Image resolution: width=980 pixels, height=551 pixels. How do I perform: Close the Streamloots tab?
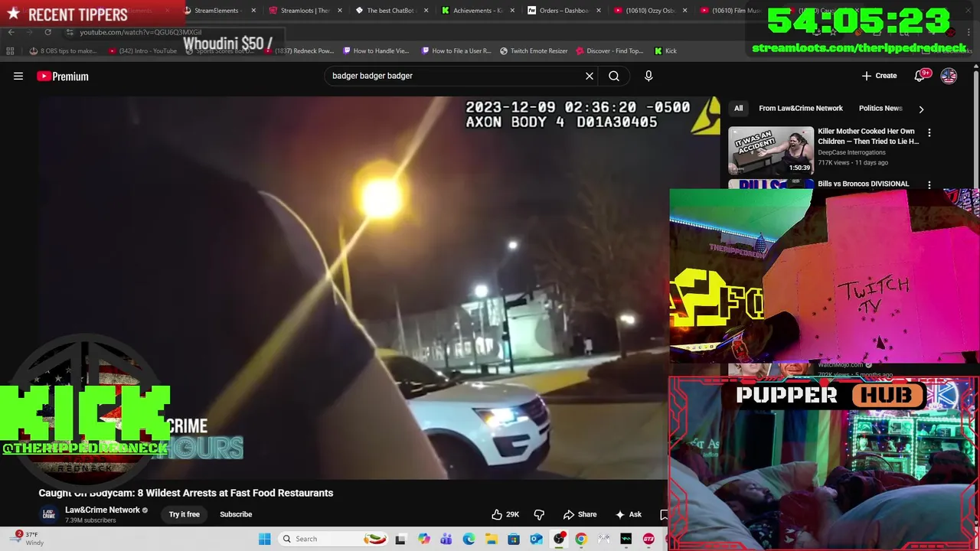click(x=340, y=11)
